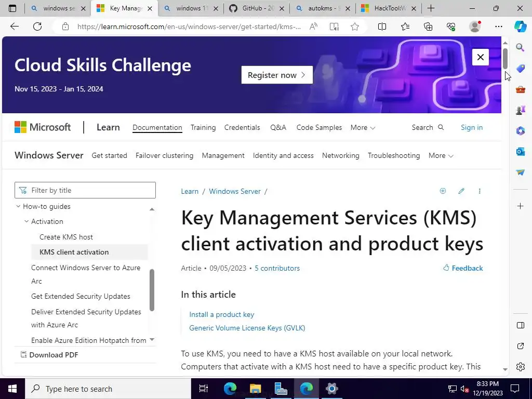The height and width of the screenshot is (399, 532).
Task: Jump to Generic Volume License Keys (GVLK)
Action: coord(247,328)
